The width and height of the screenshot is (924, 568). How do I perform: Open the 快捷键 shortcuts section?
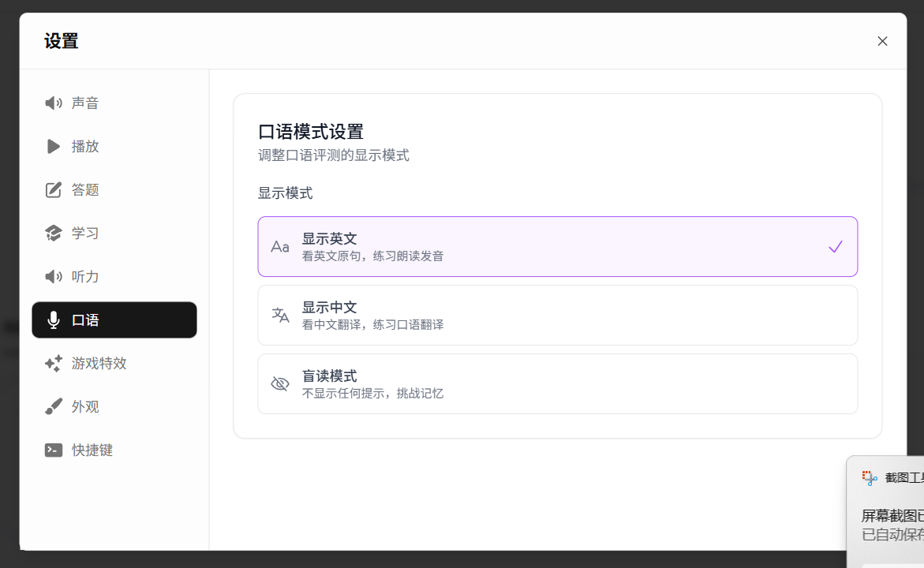[92, 450]
